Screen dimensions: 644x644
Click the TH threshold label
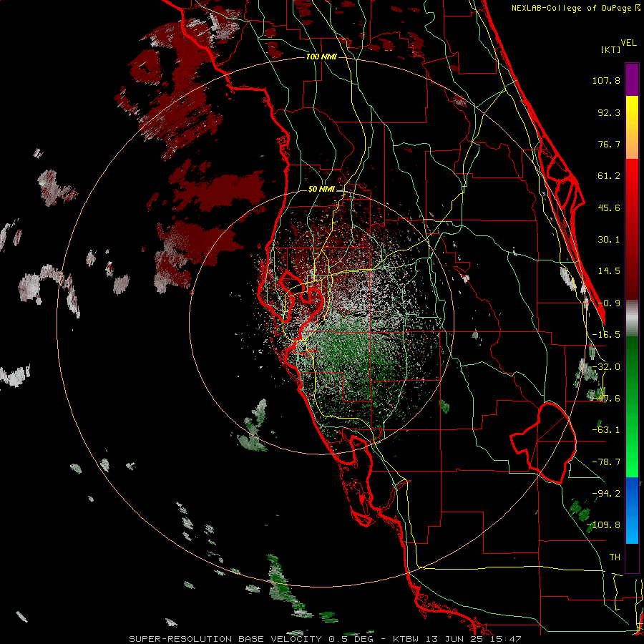615,557
